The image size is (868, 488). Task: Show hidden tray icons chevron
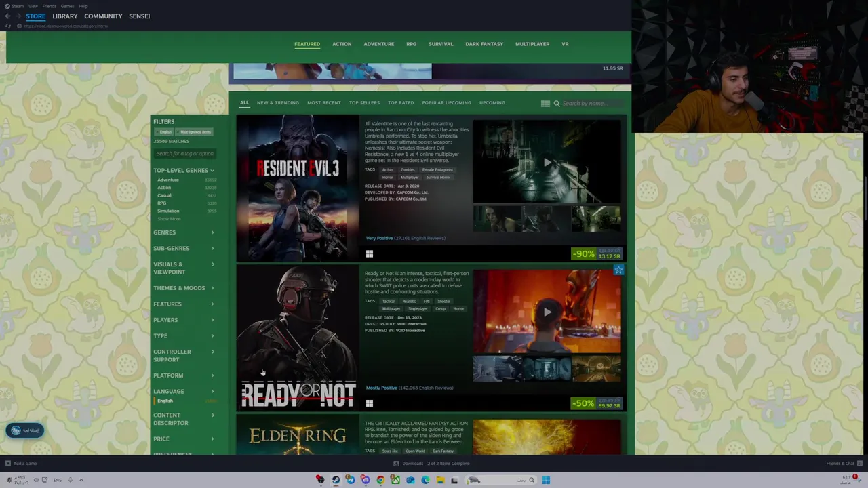[x=81, y=480]
